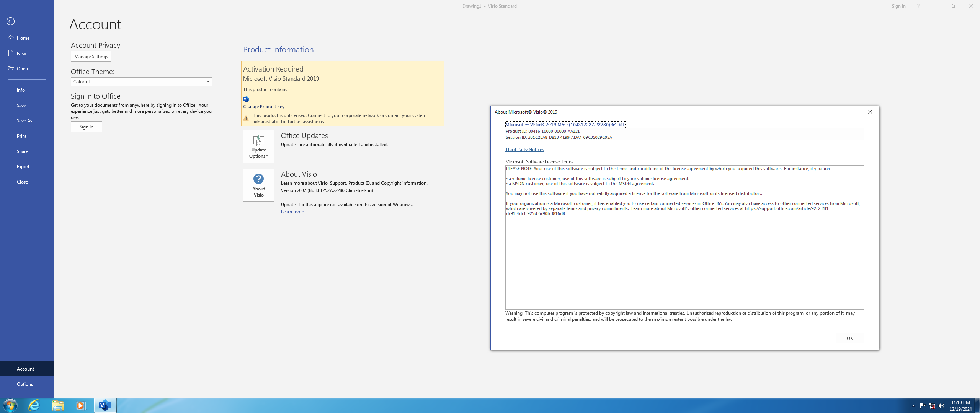Select Close in the backstage sidebar
The width and height of the screenshot is (980, 413).
(x=27, y=182)
